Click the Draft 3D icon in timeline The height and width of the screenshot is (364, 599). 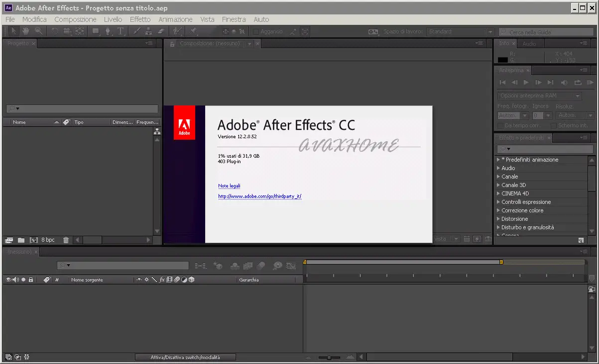pos(218,266)
